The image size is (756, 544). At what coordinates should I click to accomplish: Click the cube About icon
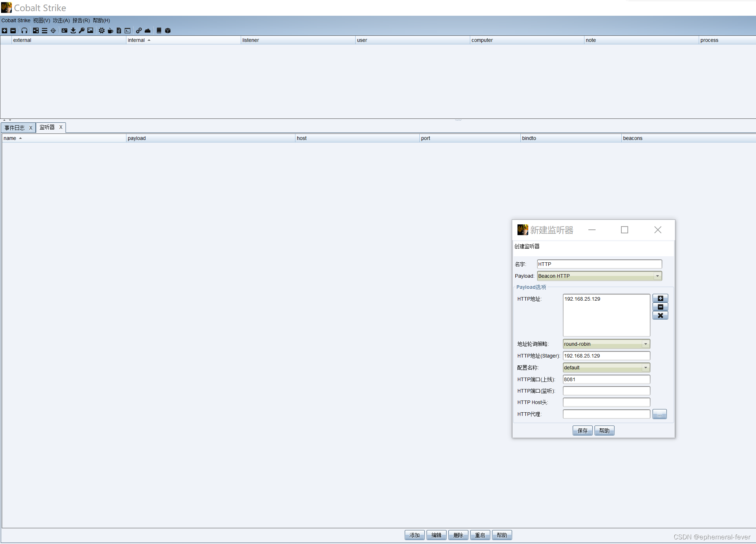click(168, 31)
